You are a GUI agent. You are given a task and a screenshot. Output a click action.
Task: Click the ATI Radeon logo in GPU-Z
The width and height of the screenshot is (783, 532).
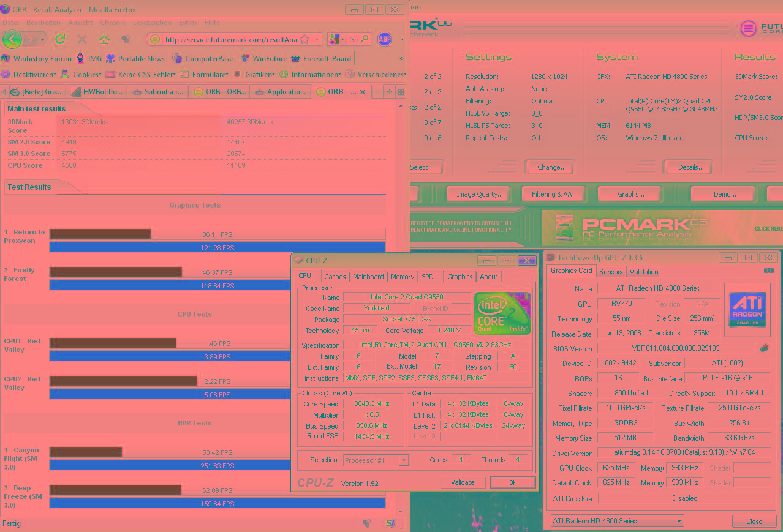[x=747, y=310]
